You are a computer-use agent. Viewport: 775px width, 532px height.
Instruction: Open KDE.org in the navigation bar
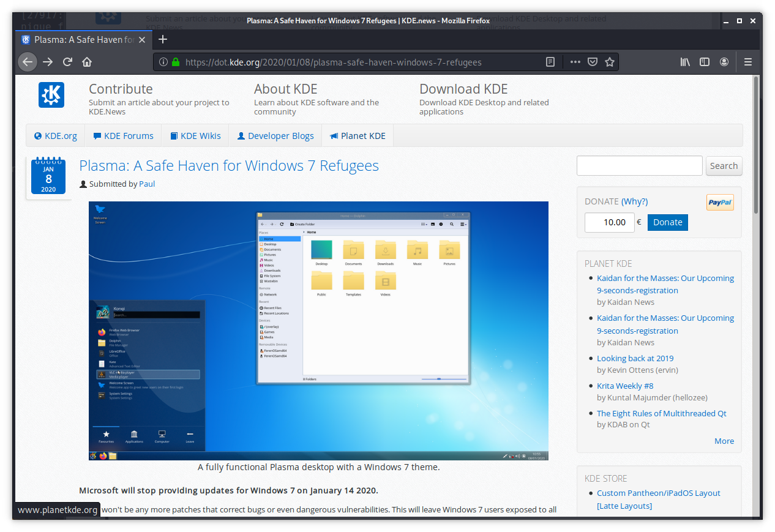tap(56, 136)
